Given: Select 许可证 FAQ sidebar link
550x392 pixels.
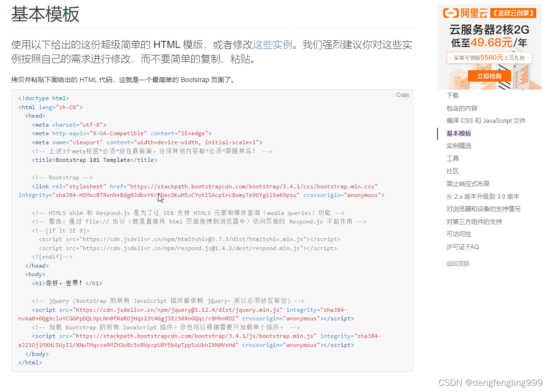Looking at the screenshot, I should pos(462,247).
